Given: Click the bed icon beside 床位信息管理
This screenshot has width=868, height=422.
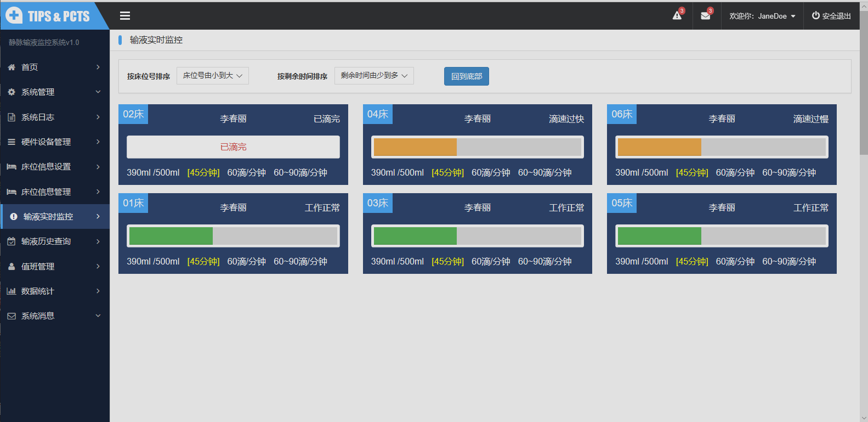Looking at the screenshot, I should click(12, 192).
